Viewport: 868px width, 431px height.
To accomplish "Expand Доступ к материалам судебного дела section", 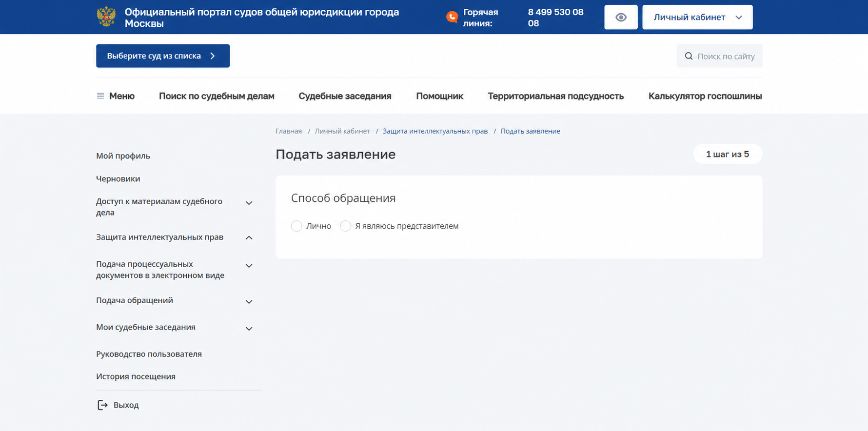I will pos(249,203).
